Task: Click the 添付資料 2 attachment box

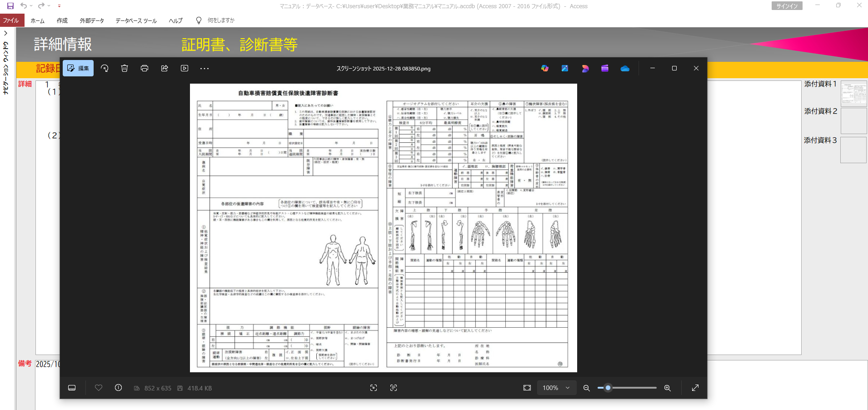Action: click(x=853, y=120)
